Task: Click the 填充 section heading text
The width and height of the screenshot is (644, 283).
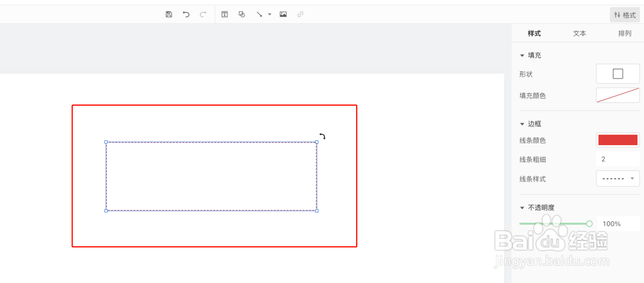Action: click(x=534, y=56)
